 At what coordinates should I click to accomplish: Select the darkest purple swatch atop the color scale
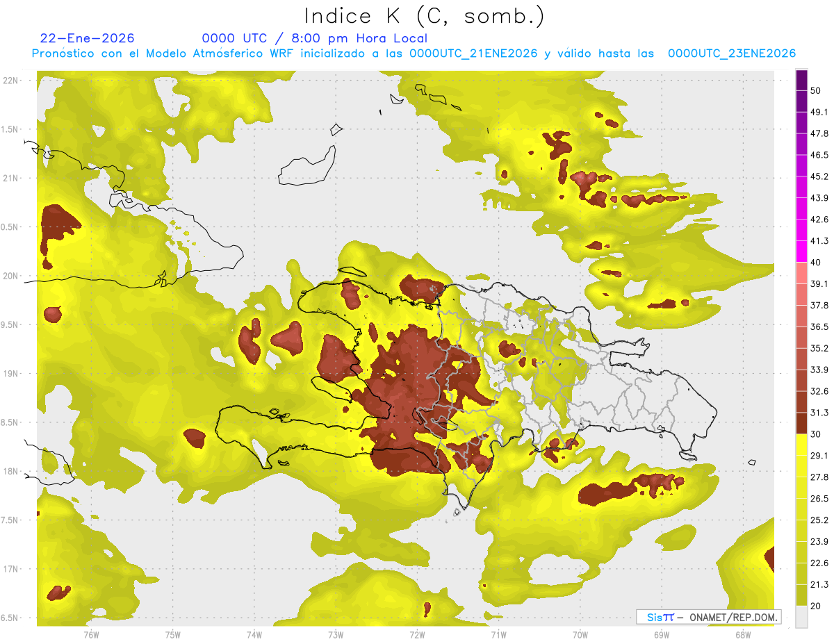click(801, 80)
